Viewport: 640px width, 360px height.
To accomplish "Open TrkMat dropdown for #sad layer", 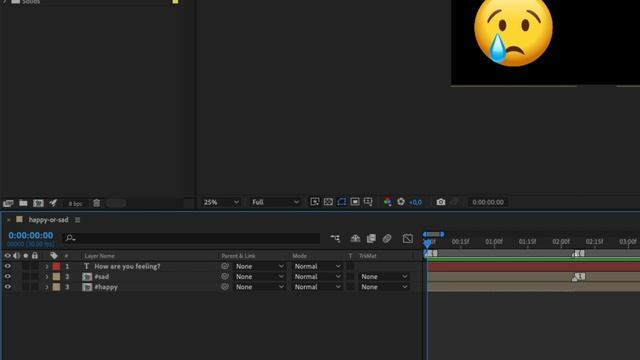I will pyautogui.click(x=383, y=276).
